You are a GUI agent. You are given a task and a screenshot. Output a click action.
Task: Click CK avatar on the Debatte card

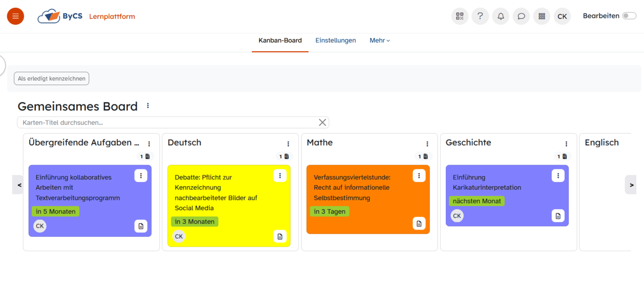click(x=179, y=236)
